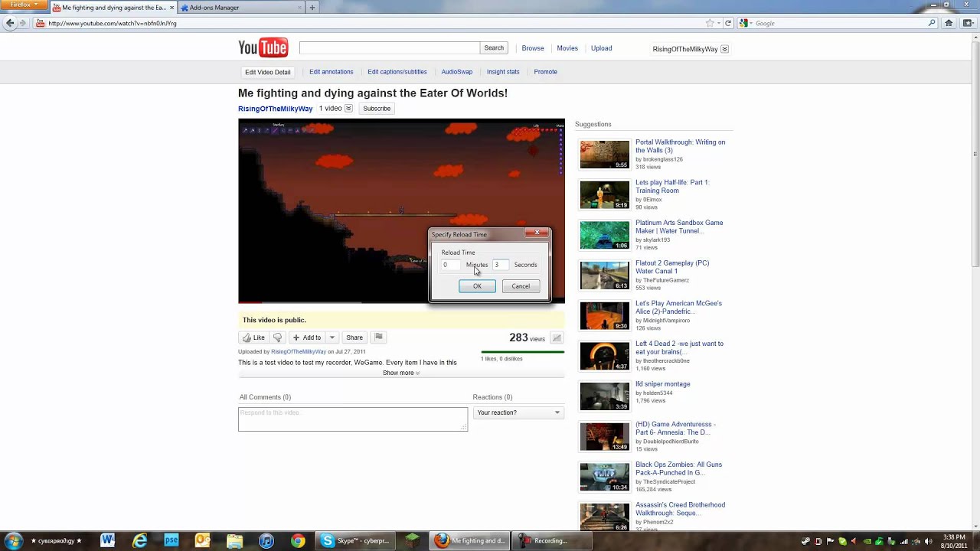Launch Google Chrome from the taskbar
The width and height of the screenshot is (980, 551).
point(298,540)
